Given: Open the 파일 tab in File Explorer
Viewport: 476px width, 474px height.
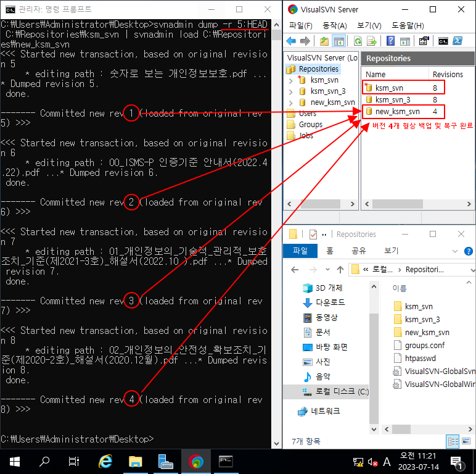Looking at the screenshot, I should pyautogui.click(x=300, y=251).
